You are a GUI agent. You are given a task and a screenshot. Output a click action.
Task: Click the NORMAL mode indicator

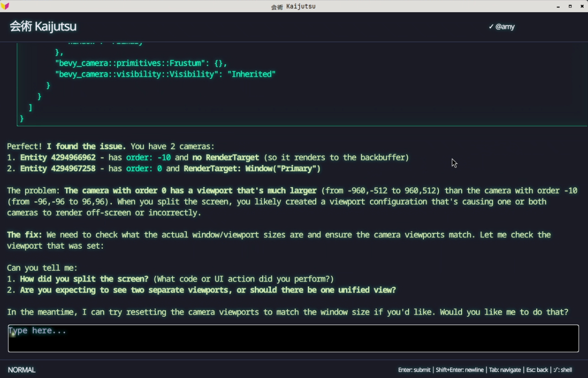point(22,370)
